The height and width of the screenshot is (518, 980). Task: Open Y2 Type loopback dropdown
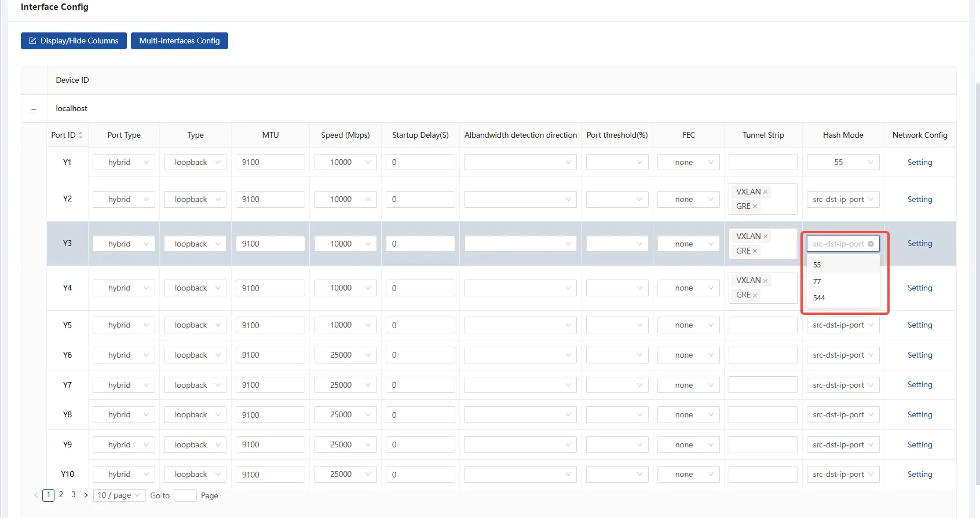pyautogui.click(x=195, y=199)
